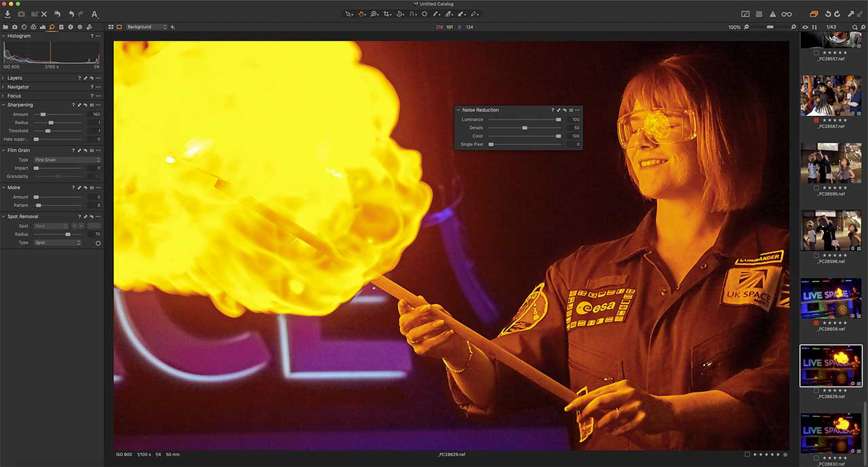
Task: Switch viewer to single-image view
Action: pyautogui.click(x=119, y=26)
